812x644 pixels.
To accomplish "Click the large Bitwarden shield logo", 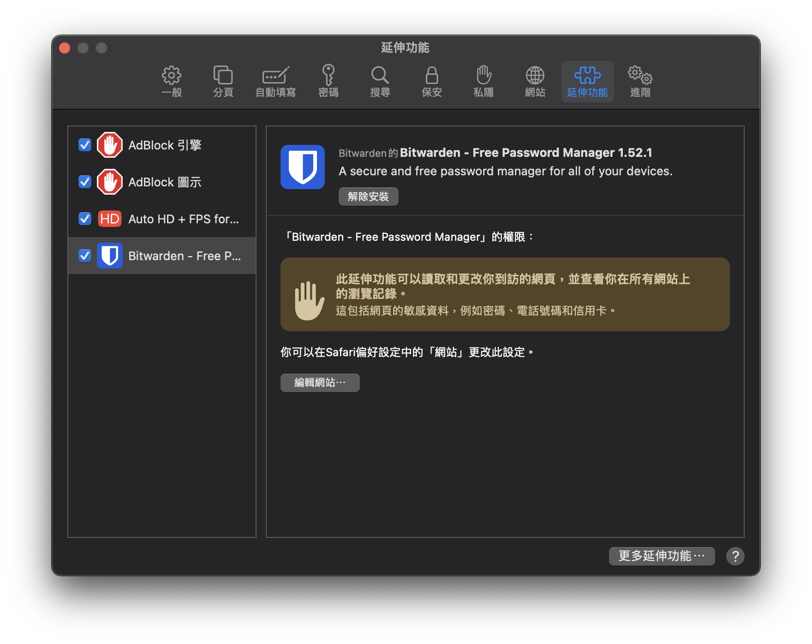I will (x=303, y=167).
